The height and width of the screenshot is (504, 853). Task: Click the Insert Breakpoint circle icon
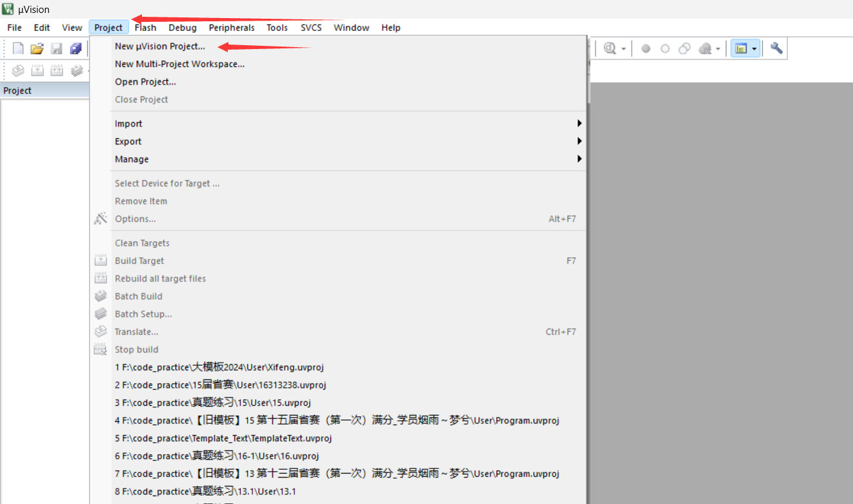(x=646, y=48)
